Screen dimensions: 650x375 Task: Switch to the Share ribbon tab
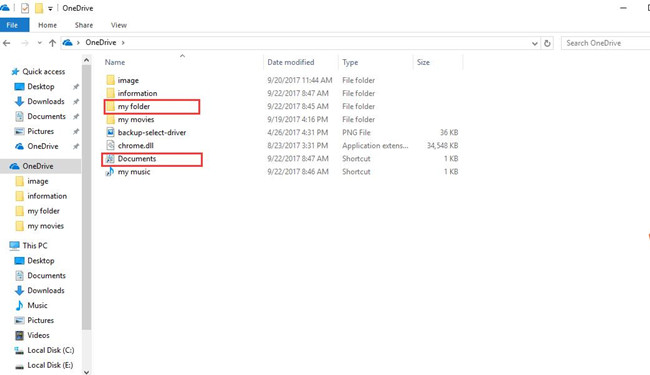[84, 25]
